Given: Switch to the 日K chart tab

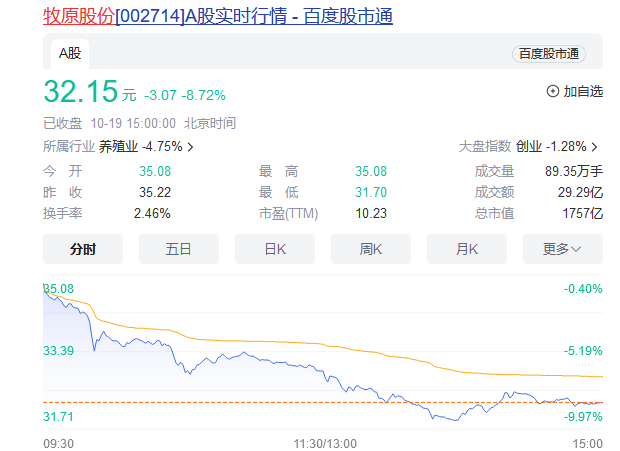Looking at the screenshot, I should click(275, 249).
